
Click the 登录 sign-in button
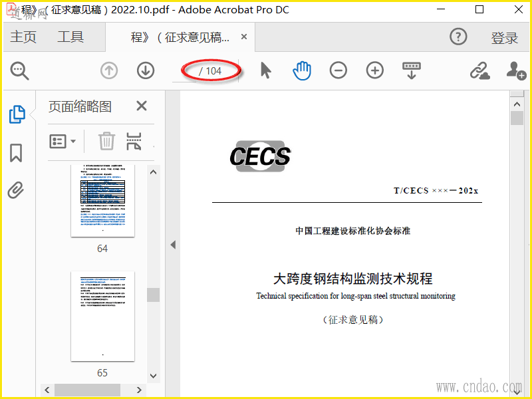pyautogui.click(x=505, y=38)
